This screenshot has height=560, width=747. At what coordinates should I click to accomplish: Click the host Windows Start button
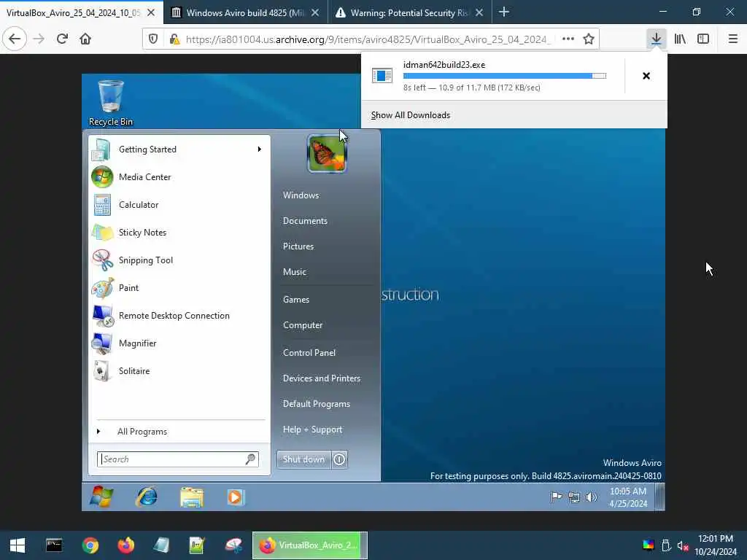point(18,545)
